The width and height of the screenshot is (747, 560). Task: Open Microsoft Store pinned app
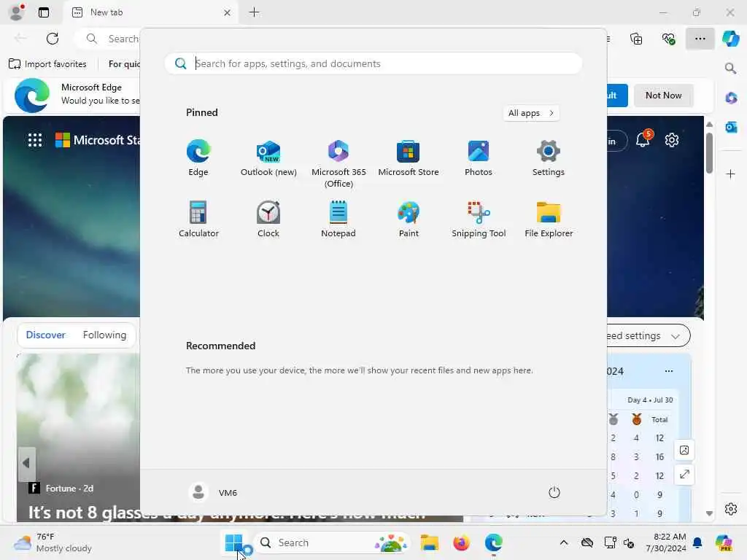(409, 158)
